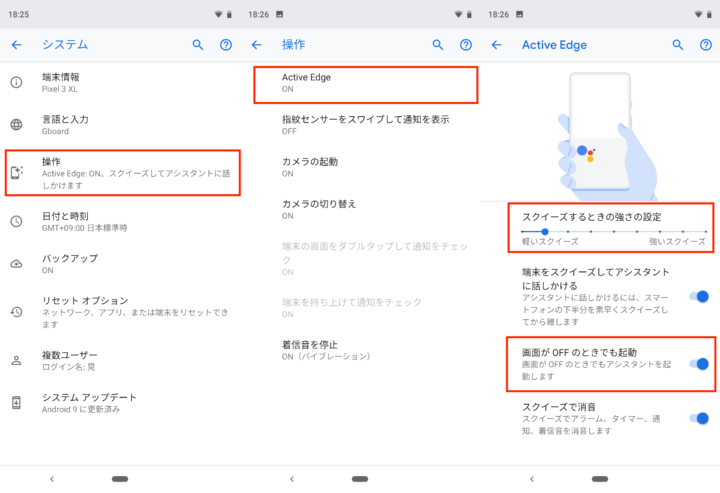Tap the phone squeeze illustration
Image resolution: width=720 pixels, height=493 pixels.
(x=606, y=137)
